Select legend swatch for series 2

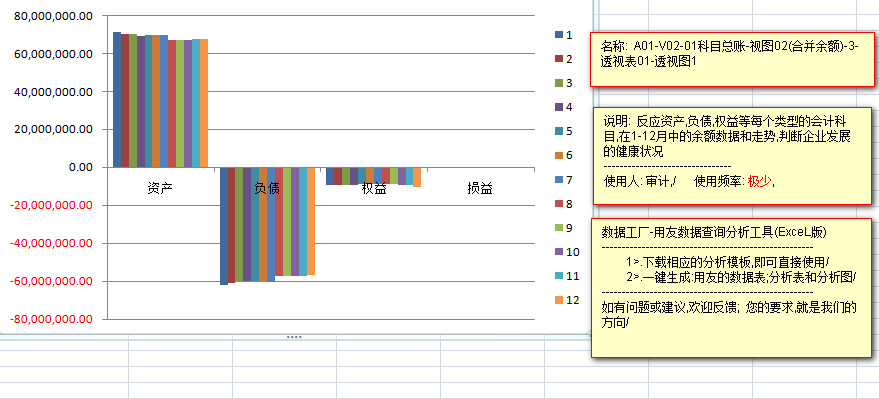click(x=558, y=59)
